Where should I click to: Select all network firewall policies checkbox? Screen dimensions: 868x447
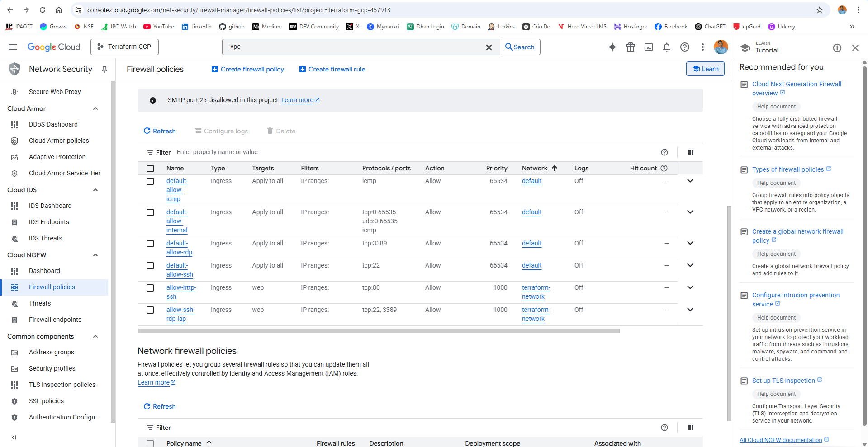[150, 444]
